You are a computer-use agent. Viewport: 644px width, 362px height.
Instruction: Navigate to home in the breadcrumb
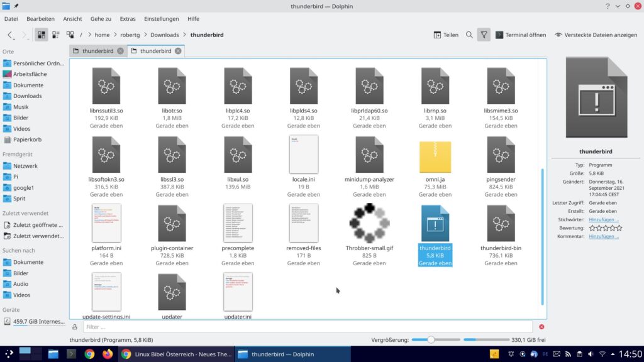102,35
